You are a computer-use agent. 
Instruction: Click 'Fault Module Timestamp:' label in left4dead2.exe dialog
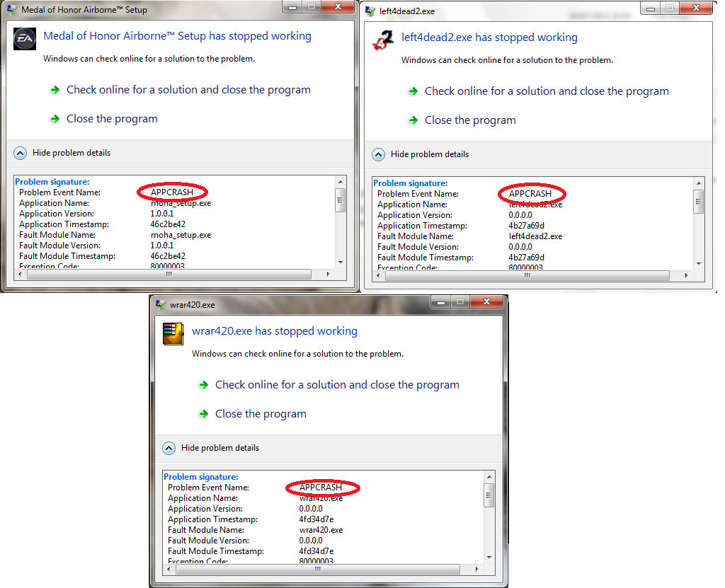[426, 258]
